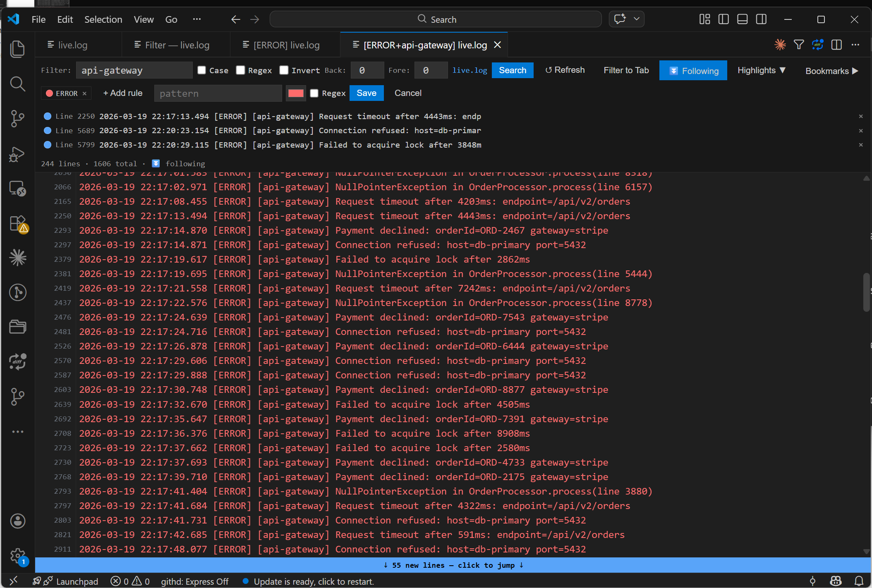
Task: Toggle the secondary side bar
Action: (x=761, y=19)
